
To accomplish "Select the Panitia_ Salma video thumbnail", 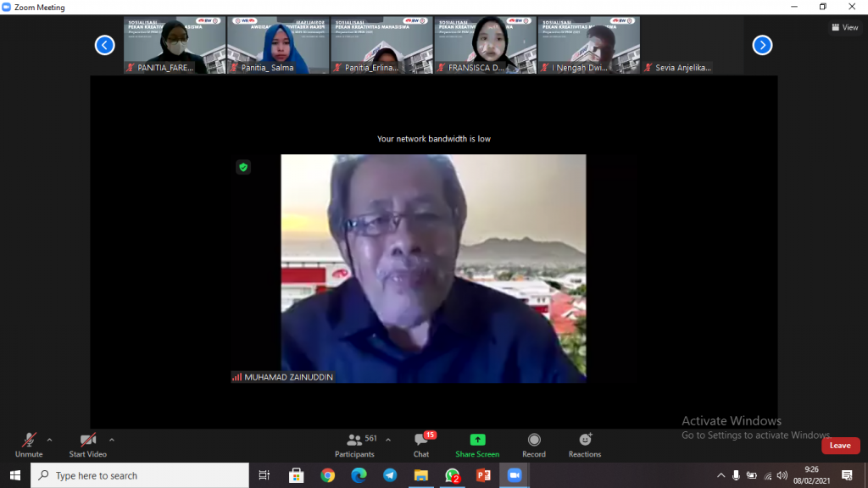I will [278, 45].
